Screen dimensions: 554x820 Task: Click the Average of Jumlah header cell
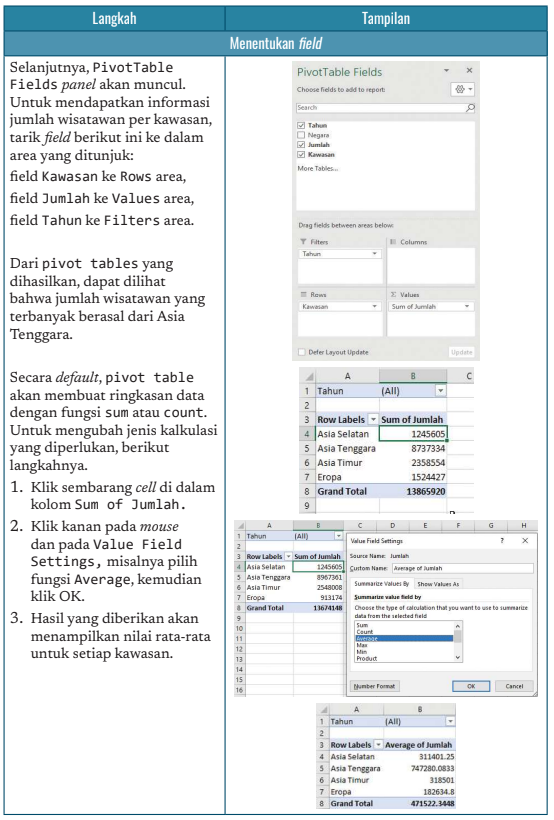tap(420, 745)
